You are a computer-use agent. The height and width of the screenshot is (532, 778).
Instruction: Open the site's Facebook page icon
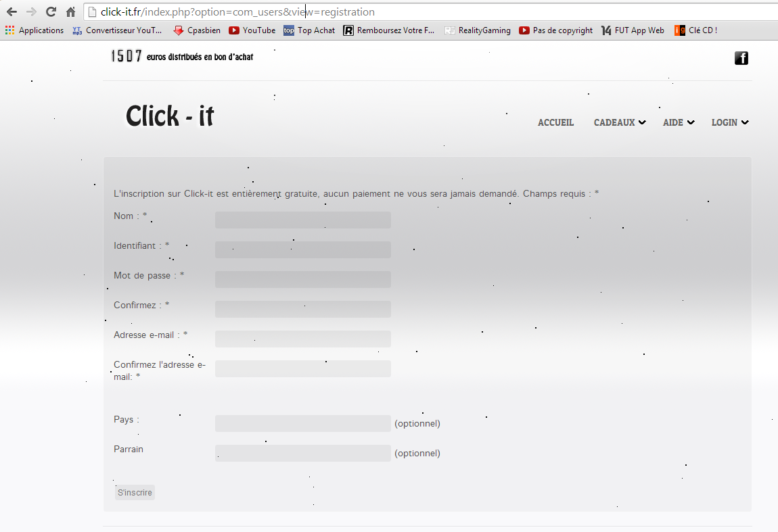click(741, 58)
